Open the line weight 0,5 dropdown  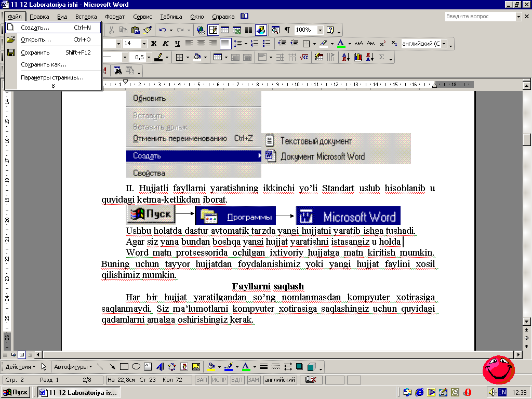149,57
